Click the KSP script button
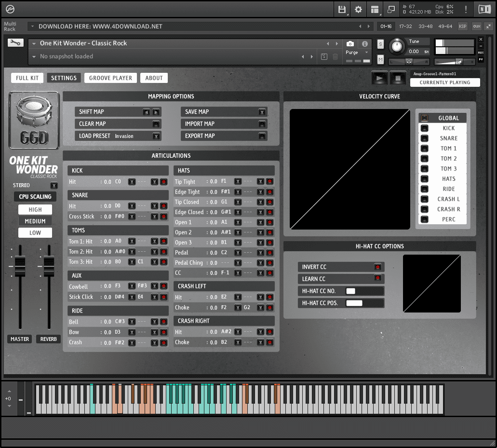Screen dimensions: 497x448 462,27
